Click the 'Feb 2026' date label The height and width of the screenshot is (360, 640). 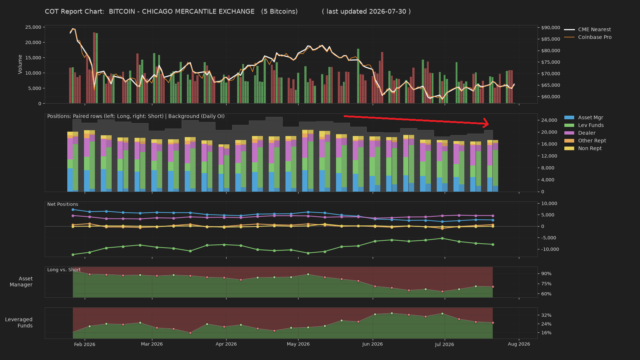(x=84, y=344)
